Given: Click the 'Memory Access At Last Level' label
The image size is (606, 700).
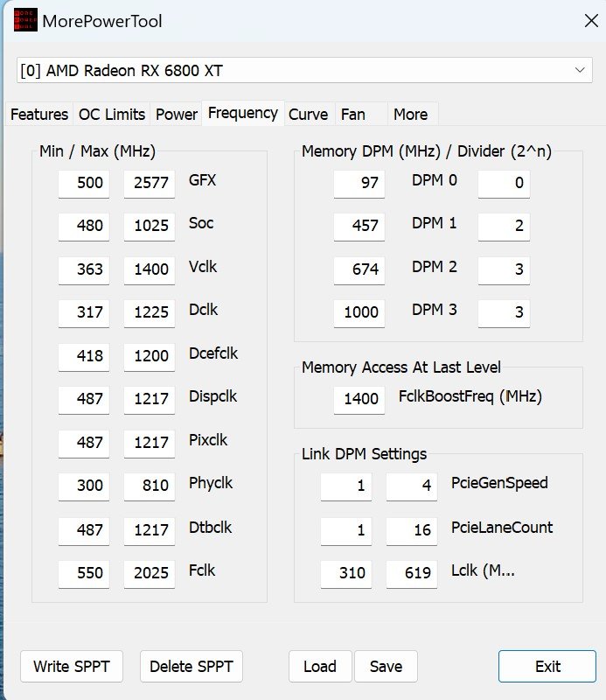Looking at the screenshot, I should [x=401, y=367].
